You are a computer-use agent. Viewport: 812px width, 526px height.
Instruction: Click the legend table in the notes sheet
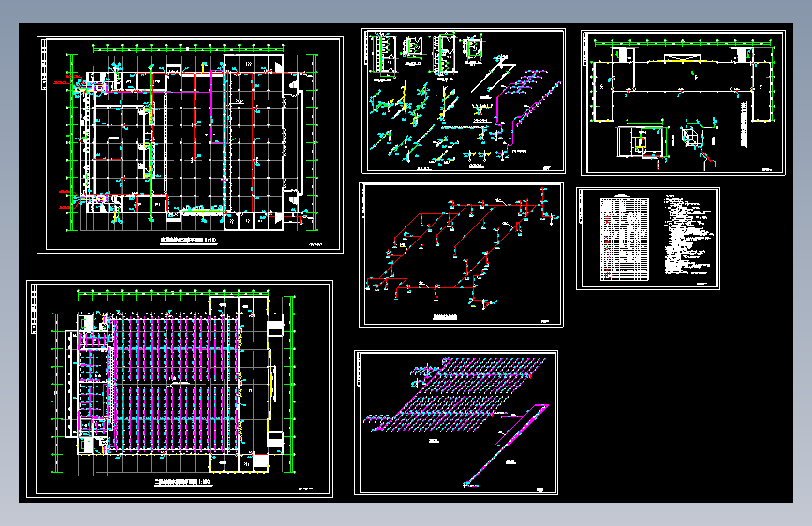(624, 239)
